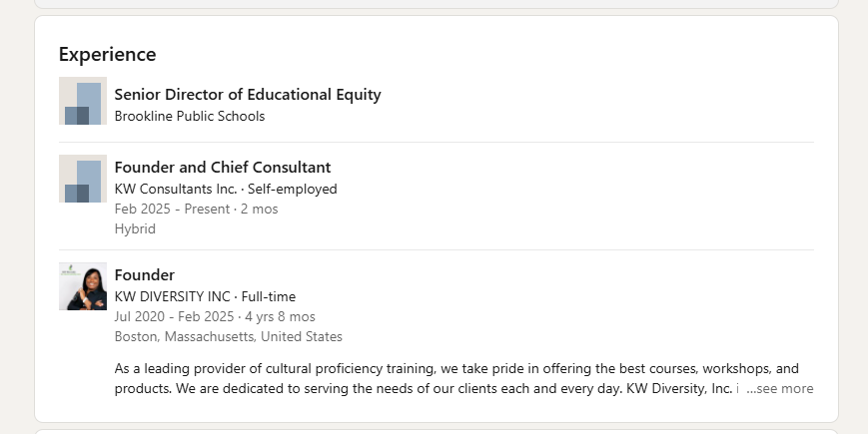Click "KW DIVERSITY INC · Full-time" text
Screen dimensions: 868x434
click(x=205, y=296)
